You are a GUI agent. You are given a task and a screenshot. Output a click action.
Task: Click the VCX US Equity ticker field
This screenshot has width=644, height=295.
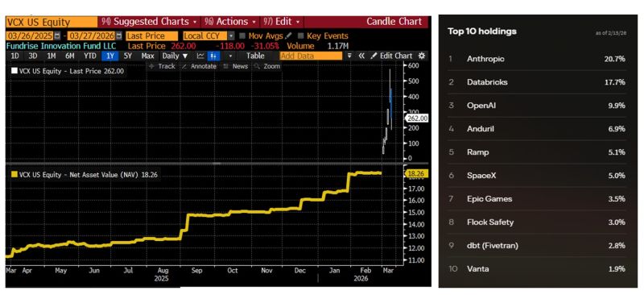click(x=52, y=22)
